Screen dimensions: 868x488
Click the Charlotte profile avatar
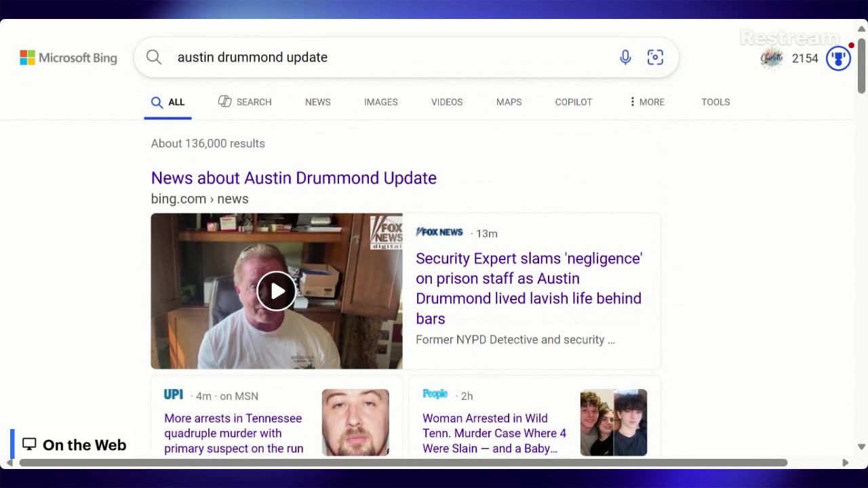click(772, 58)
